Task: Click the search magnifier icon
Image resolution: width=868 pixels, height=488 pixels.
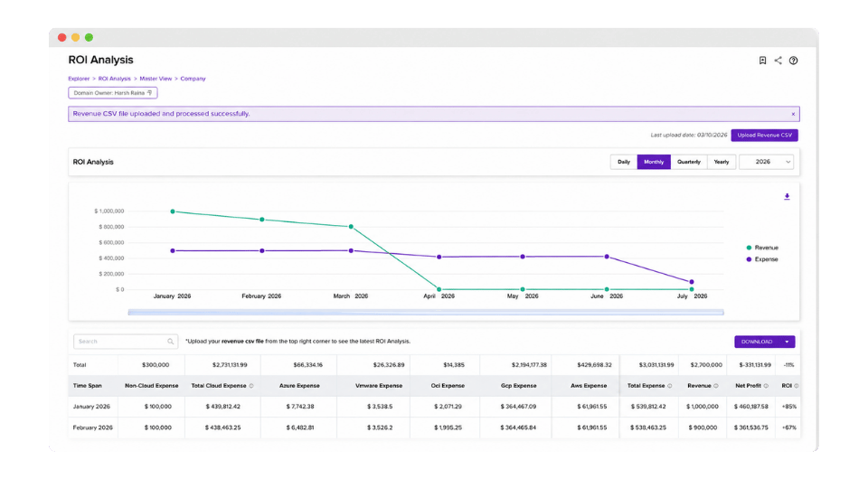Action: [x=171, y=342]
